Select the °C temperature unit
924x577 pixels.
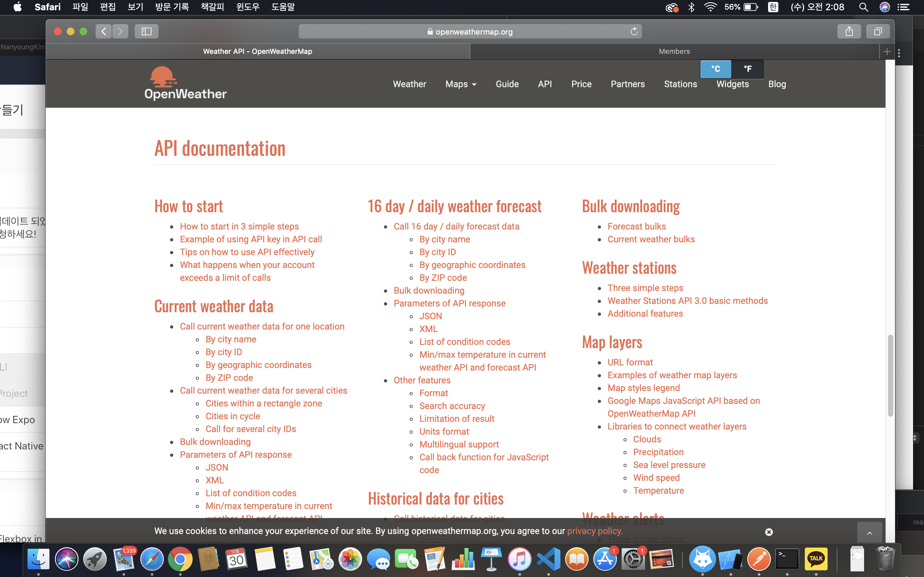(x=715, y=69)
